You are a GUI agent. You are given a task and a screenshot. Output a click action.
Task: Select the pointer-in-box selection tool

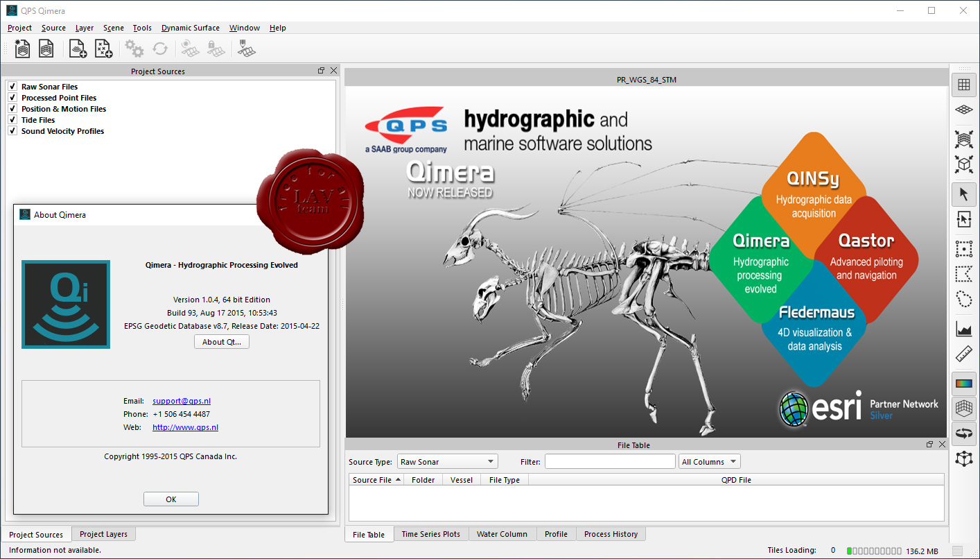click(x=963, y=219)
